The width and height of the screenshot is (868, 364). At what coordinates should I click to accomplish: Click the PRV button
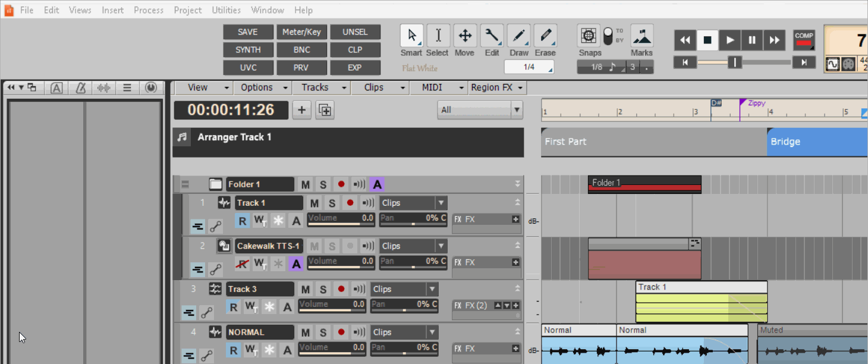point(301,68)
